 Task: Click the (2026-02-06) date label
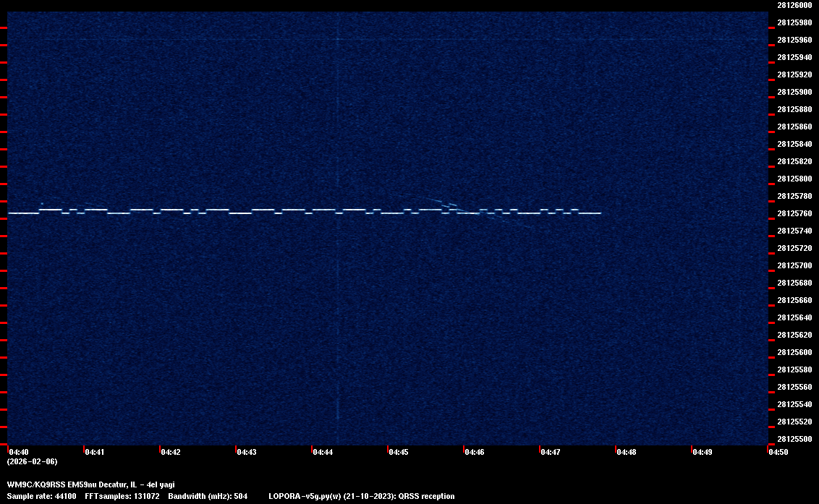[x=32, y=461]
